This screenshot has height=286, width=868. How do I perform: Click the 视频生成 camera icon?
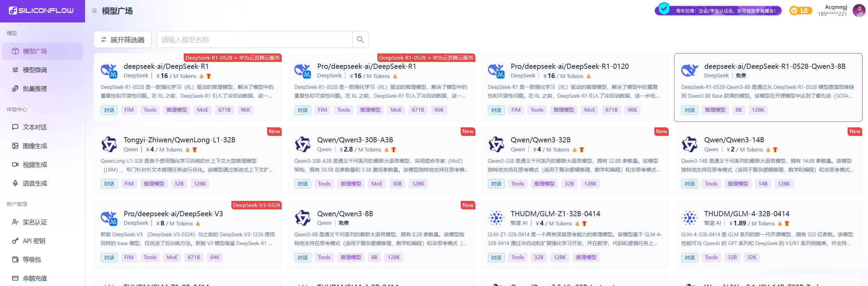(x=15, y=164)
